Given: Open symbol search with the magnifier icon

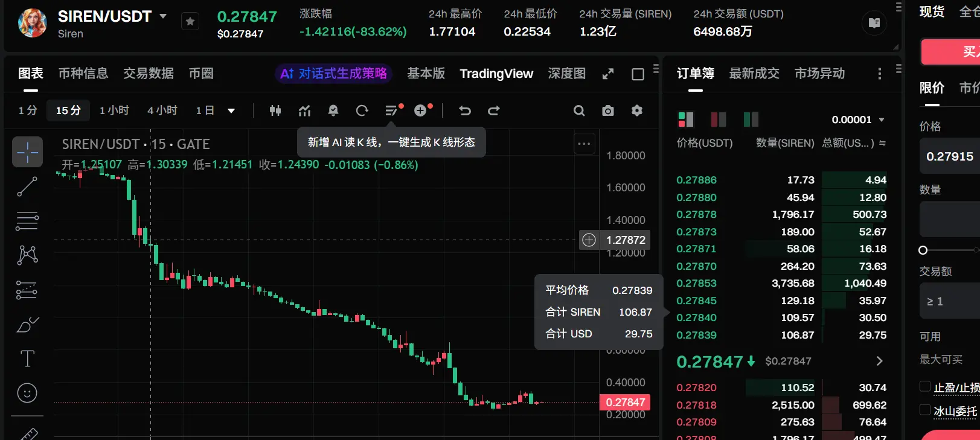Looking at the screenshot, I should 579,110.
